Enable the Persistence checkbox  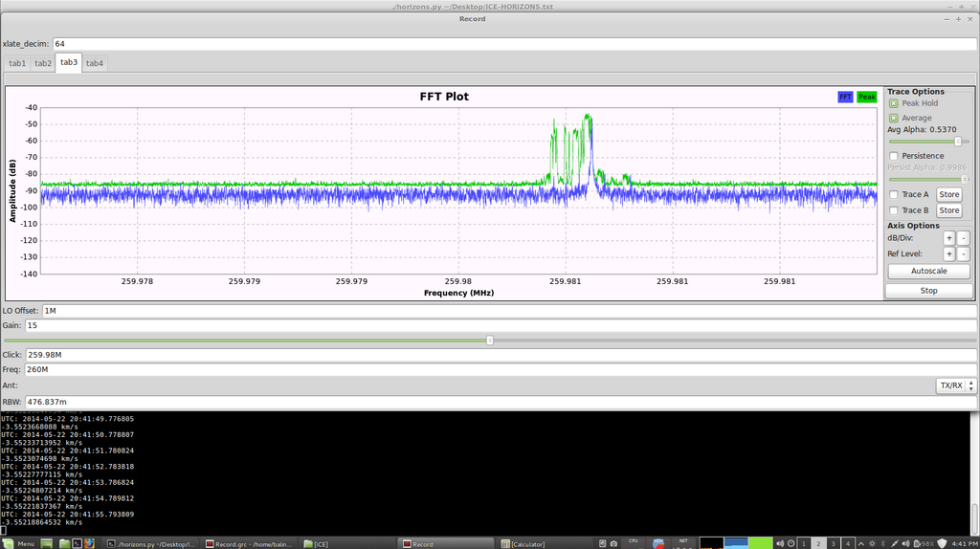pyautogui.click(x=894, y=156)
